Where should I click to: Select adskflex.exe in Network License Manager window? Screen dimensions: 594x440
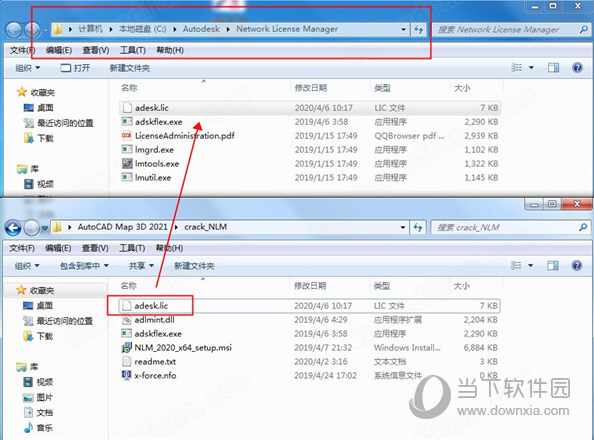[x=310, y=122]
